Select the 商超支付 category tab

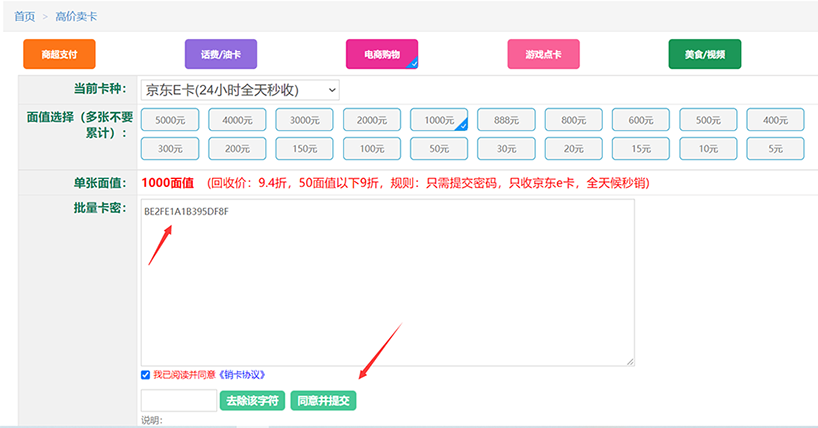click(x=59, y=54)
